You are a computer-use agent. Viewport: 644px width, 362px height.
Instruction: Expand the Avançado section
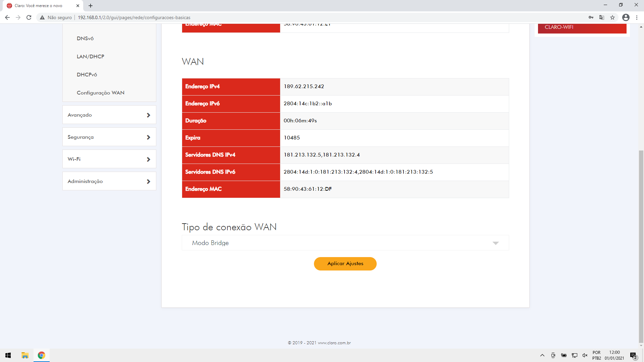[x=109, y=115]
